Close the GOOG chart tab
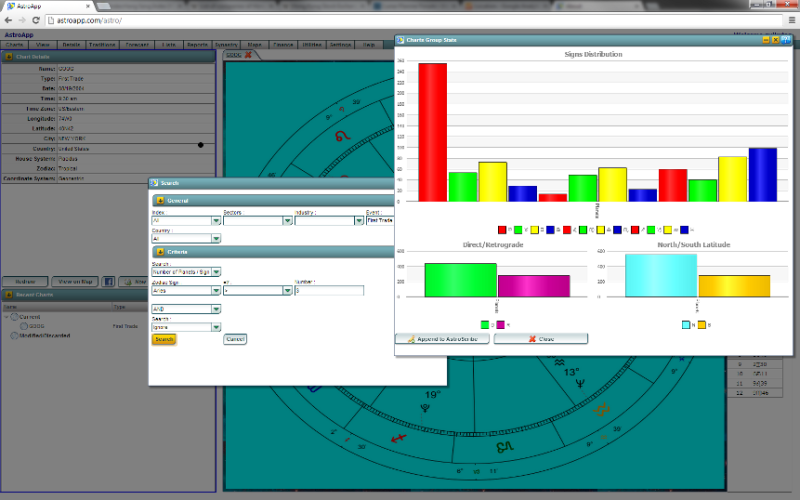The image size is (800, 500). point(249,55)
